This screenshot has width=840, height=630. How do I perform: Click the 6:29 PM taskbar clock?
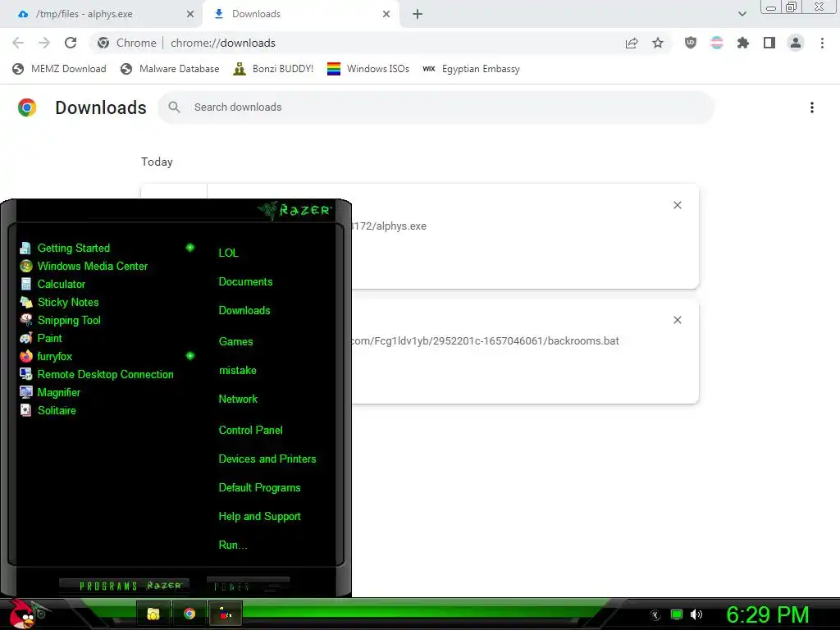tap(768, 614)
